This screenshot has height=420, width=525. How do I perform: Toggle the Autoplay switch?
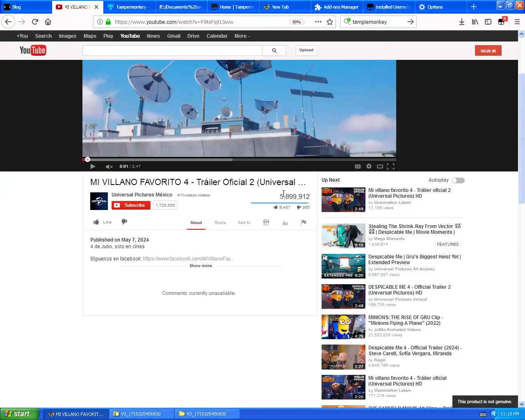tap(458, 180)
